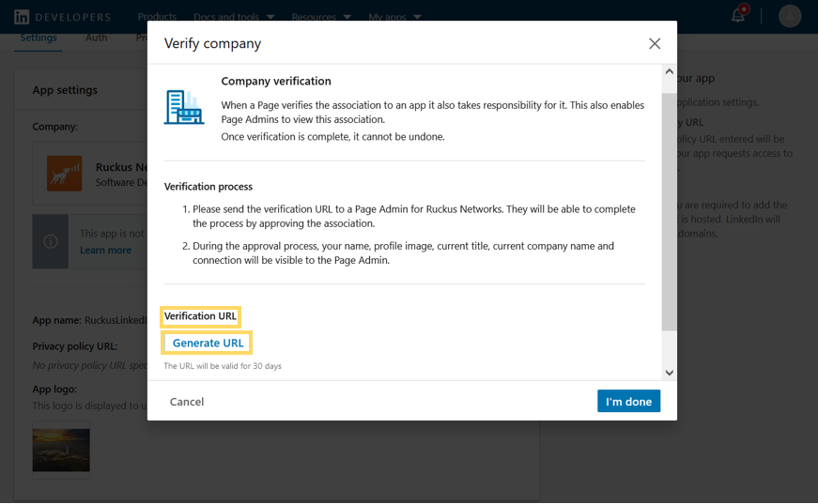Click the App name label

point(57,320)
